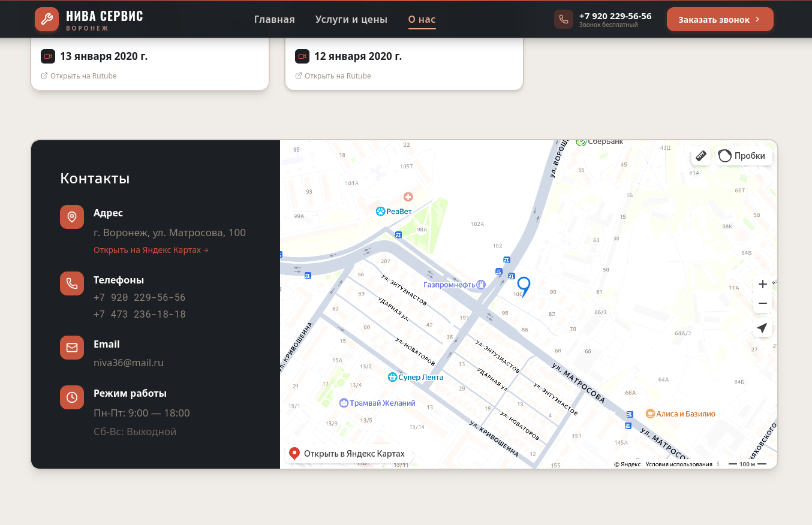Click the map geolocation arrow button

[x=763, y=328]
